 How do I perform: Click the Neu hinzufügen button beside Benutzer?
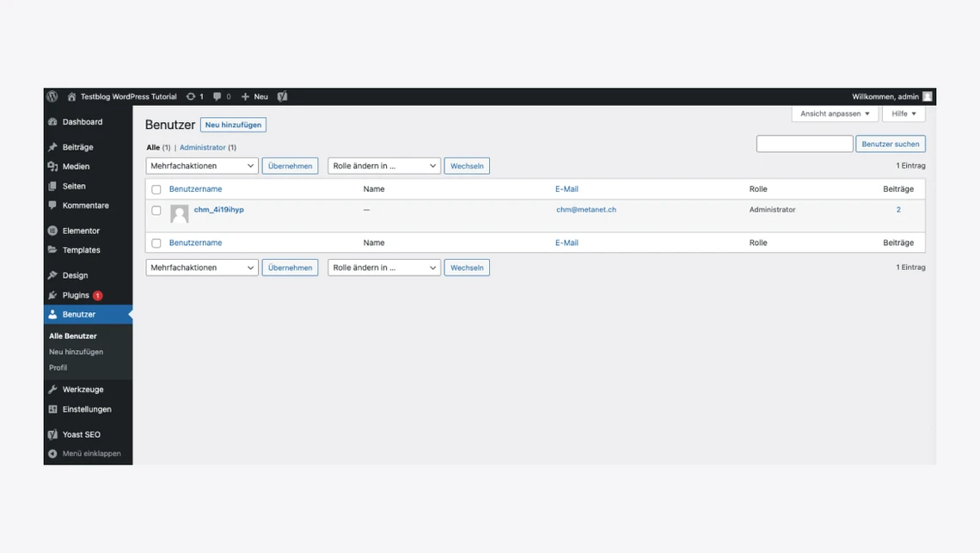pyautogui.click(x=233, y=125)
